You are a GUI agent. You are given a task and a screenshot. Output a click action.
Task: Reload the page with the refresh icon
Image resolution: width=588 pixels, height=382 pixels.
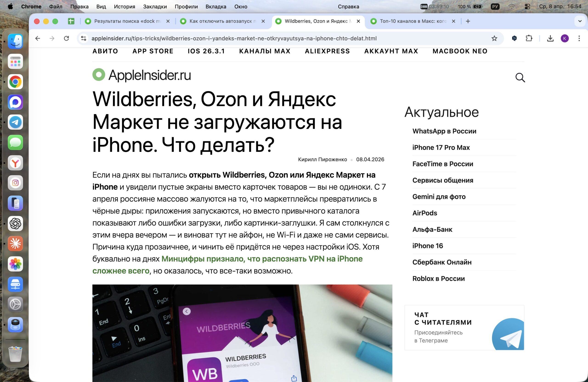(66, 38)
